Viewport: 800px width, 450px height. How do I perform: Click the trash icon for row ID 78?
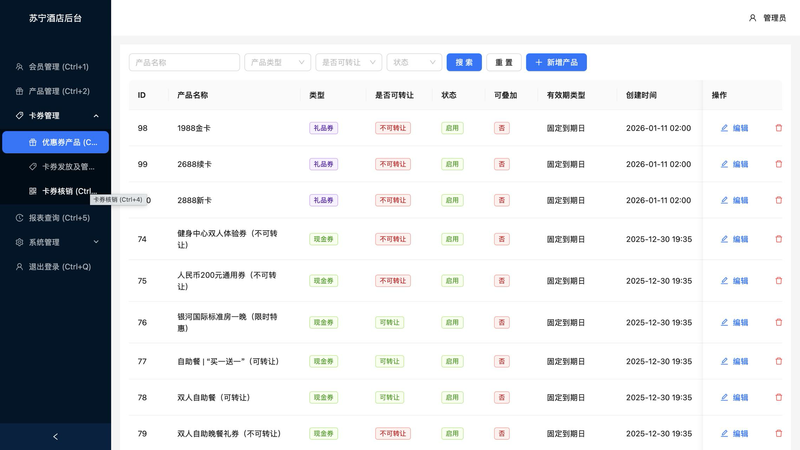pos(779,397)
